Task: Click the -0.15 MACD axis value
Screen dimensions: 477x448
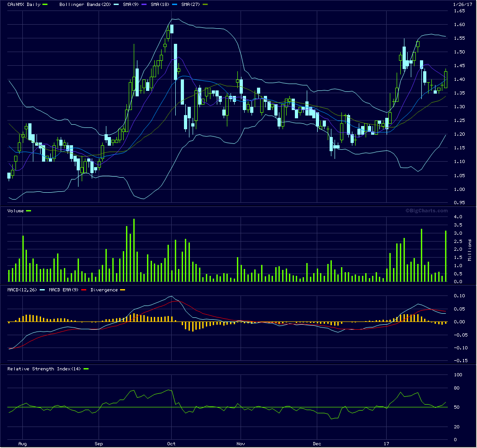Action: click(x=461, y=361)
